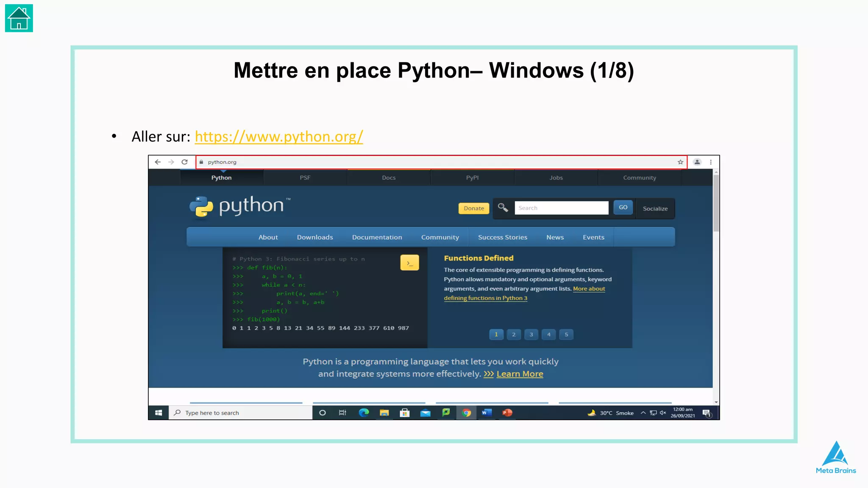Screen dimensions: 868x488
Task: Switch to Word on the taskbar
Action: [x=487, y=413]
